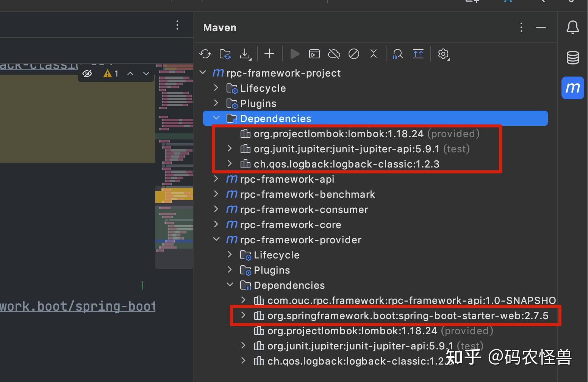Open the dependency analyzer icon
The width and height of the screenshot is (588, 382).
(x=397, y=54)
